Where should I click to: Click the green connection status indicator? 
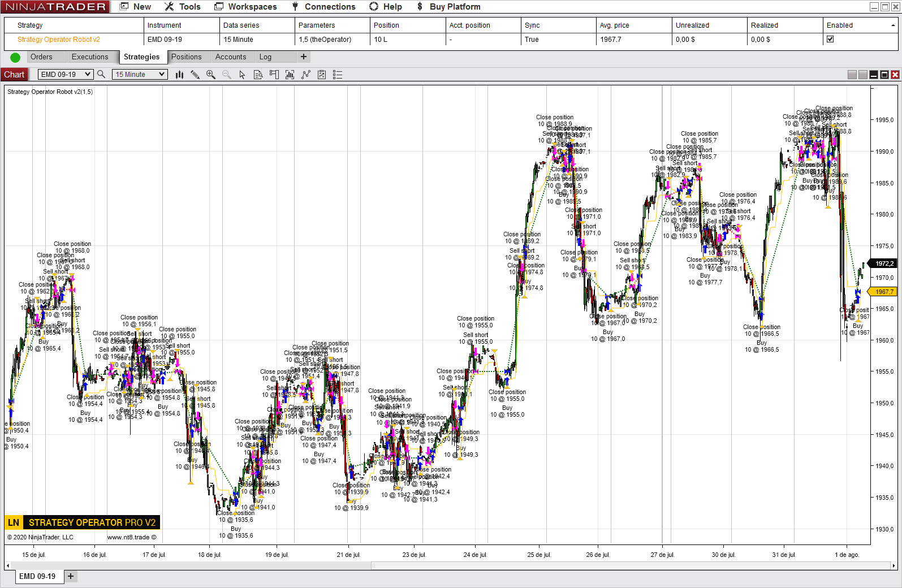[x=15, y=57]
